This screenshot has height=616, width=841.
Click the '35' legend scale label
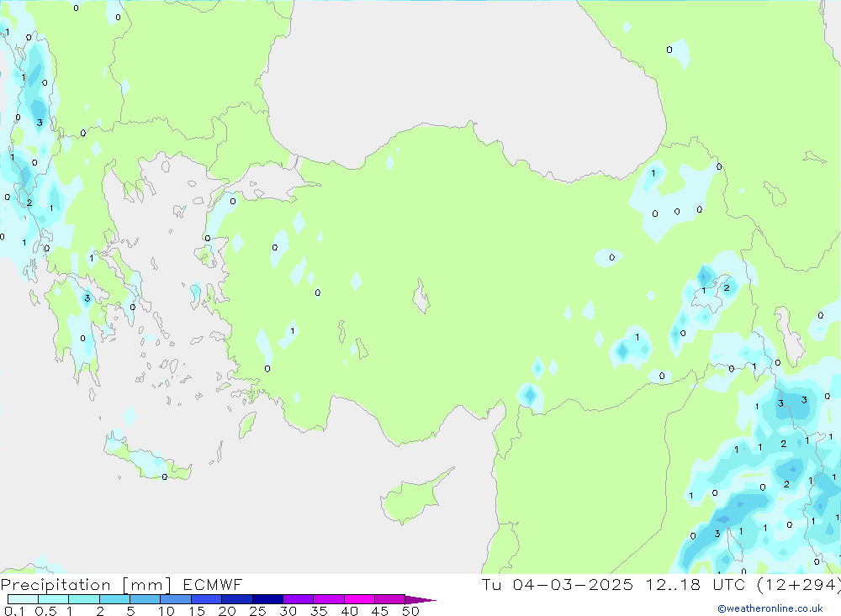(319, 611)
